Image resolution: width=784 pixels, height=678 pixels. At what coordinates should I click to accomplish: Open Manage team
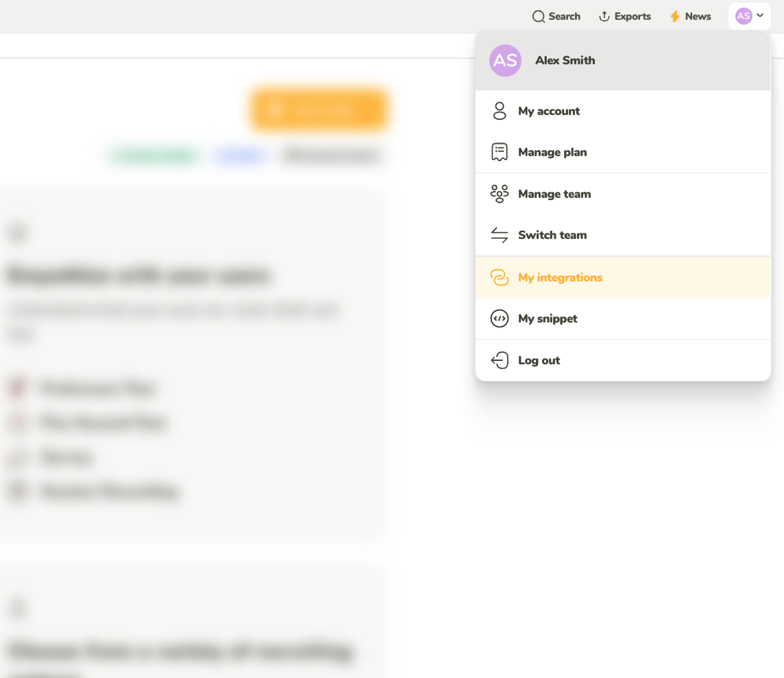622,194
